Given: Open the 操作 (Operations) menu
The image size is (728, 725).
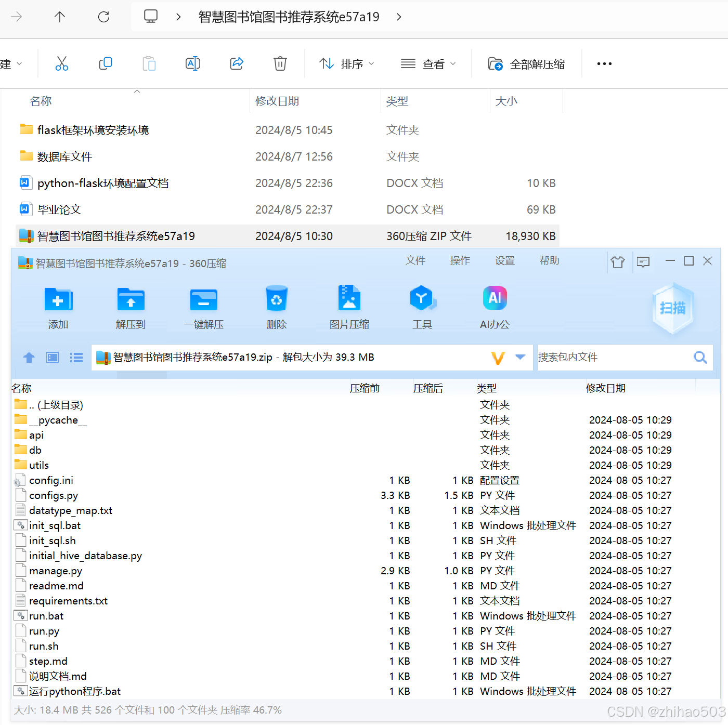Looking at the screenshot, I should click(460, 260).
